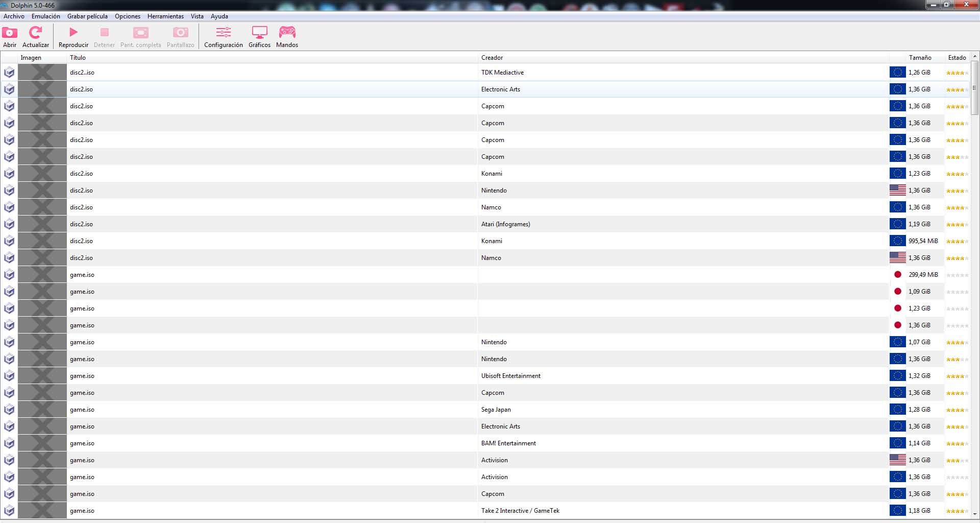This screenshot has width=980, height=523.
Task: Select the banner thumbnail in Sega Japan row
Action: coord(42,410)
